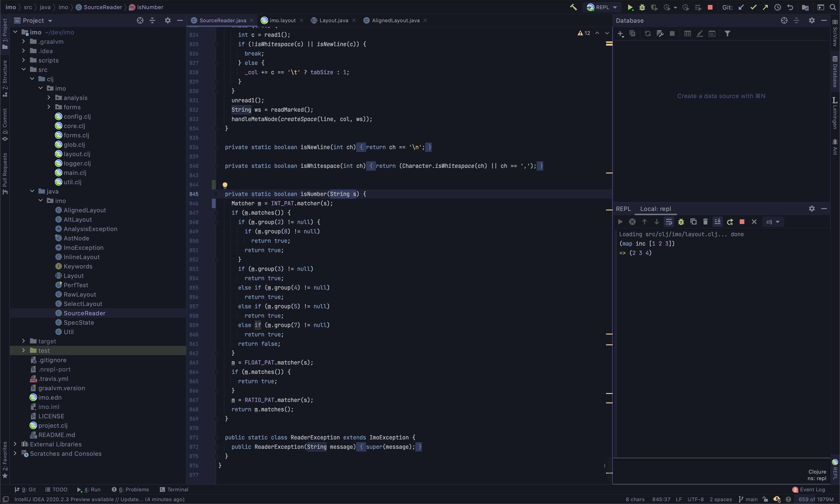Toggle soft-wrap in REPL toolbar
Image resolution: width=840 pixels, height=504 pixels.
click(669, 222)
